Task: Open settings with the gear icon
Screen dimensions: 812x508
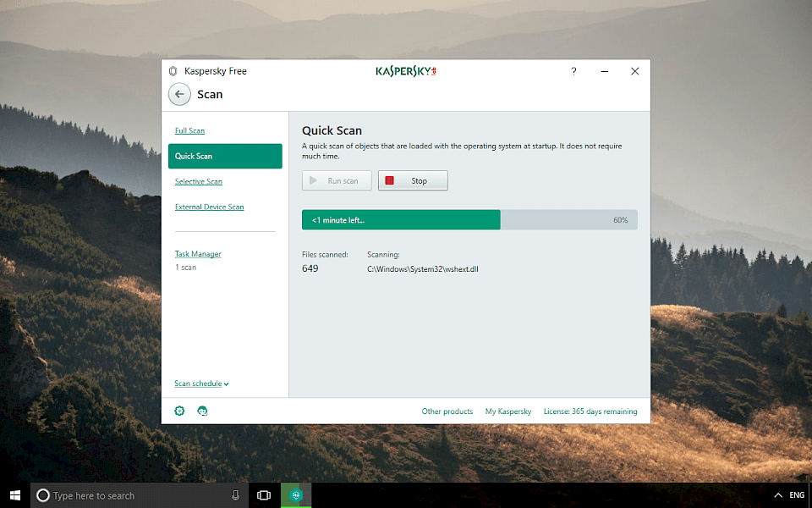Action: [179, 411]
